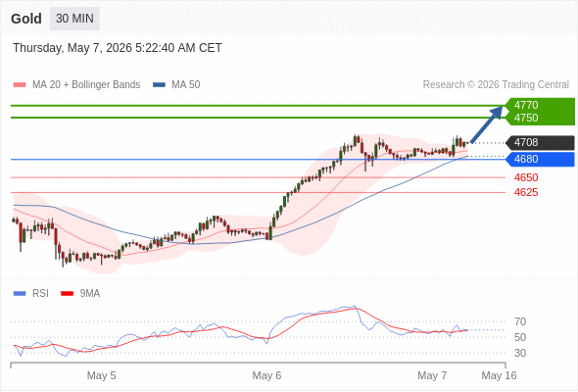Toggle the RSI legend entry

(31, 294)
